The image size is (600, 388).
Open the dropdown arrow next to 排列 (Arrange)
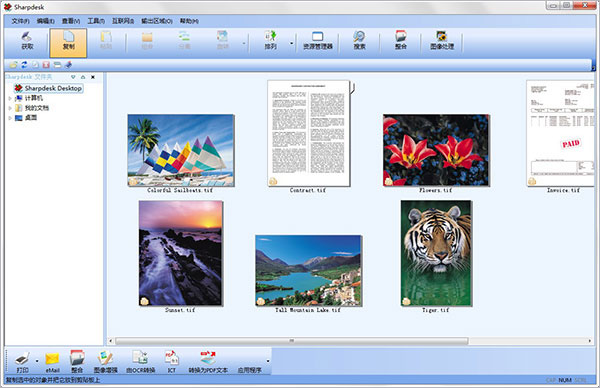click(292, 43)
